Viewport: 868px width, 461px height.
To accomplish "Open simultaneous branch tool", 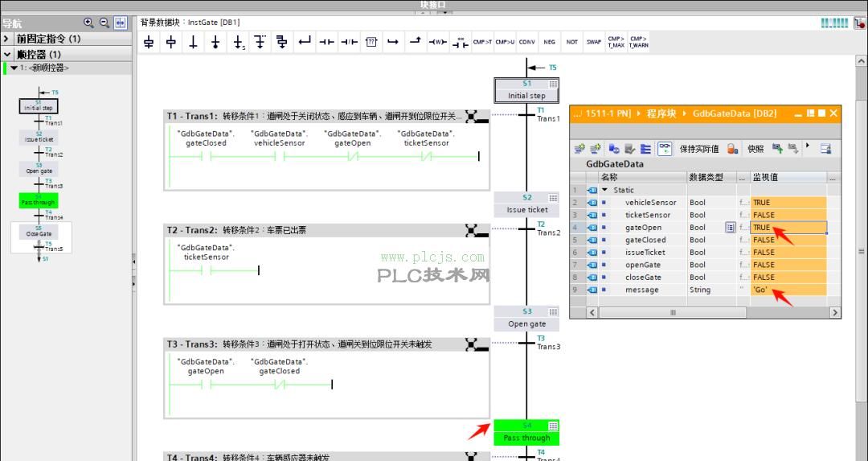I will 282,42.
